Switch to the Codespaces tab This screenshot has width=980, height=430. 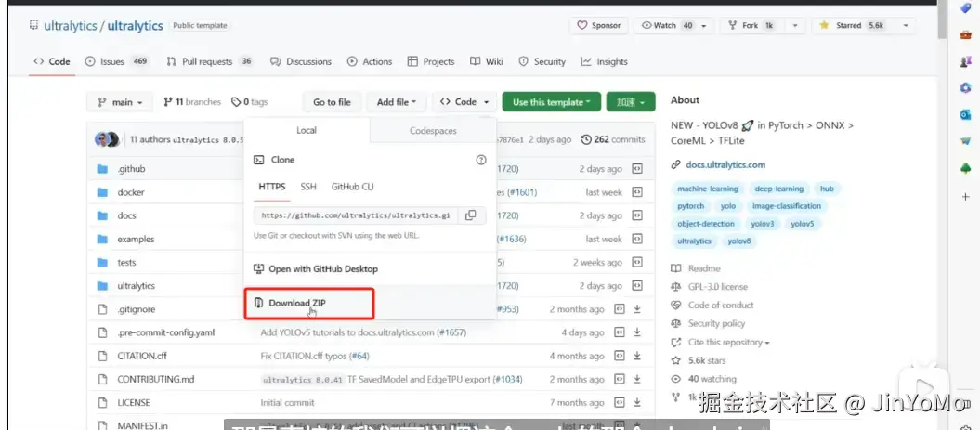coord(433,131)
